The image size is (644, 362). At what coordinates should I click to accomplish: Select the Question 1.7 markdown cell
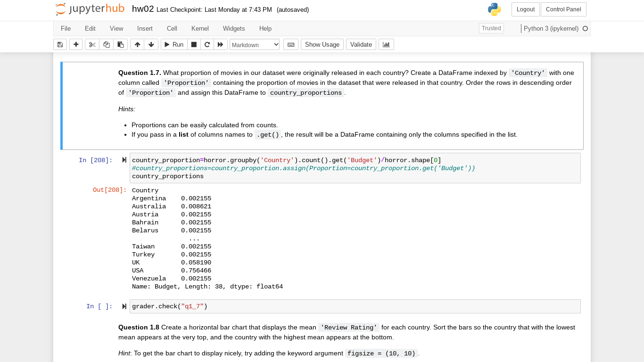(322, 106)
